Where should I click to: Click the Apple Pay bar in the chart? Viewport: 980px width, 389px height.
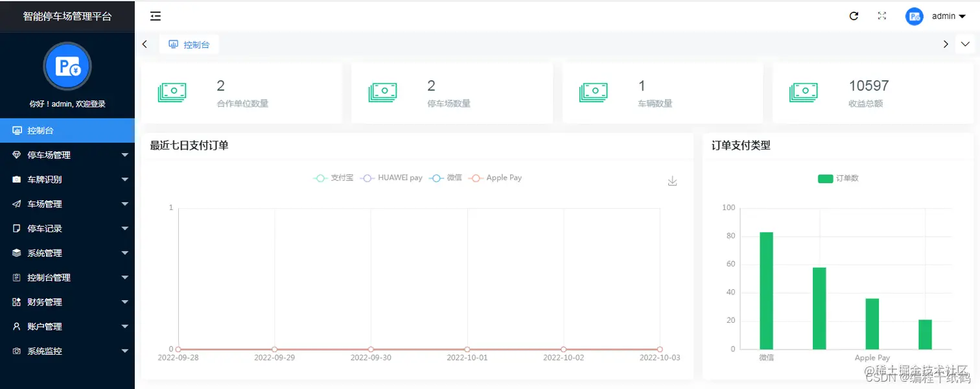coord(872,324)
